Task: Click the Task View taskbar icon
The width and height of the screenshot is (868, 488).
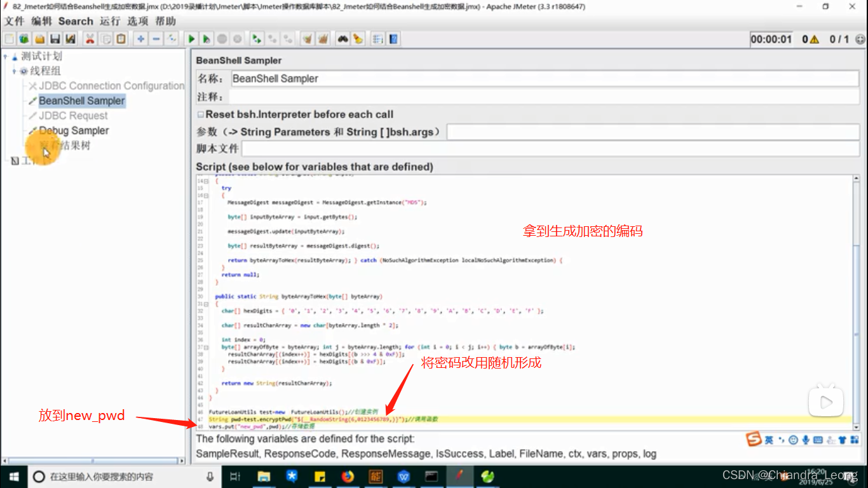Action: [x=235, y=476]
